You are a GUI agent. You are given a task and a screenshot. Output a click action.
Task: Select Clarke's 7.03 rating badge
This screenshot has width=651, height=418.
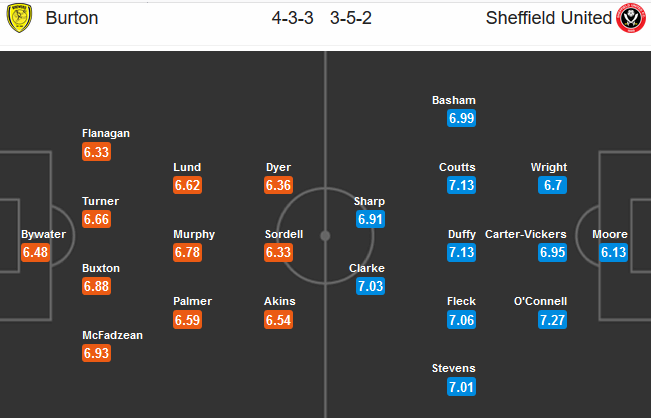[x=369, y=286]
